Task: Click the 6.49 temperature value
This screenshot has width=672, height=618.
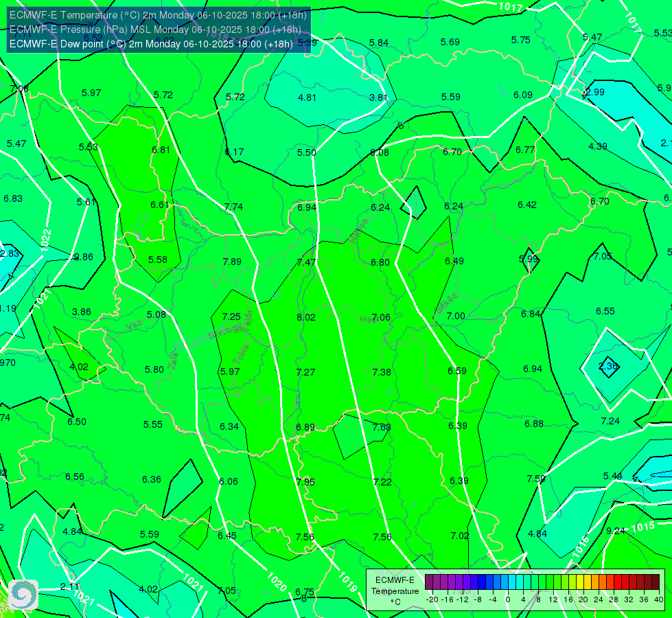Action: (x=454, y=261)
